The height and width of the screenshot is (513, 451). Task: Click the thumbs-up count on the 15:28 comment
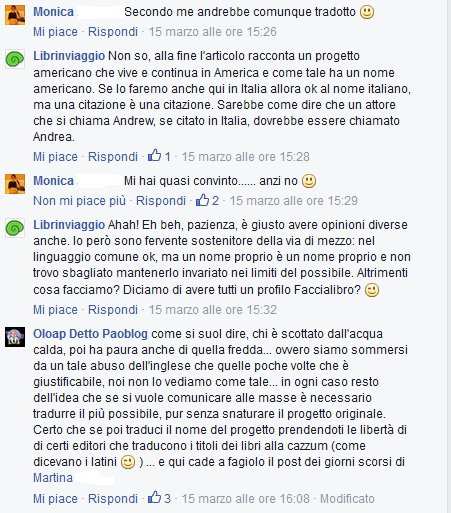[167, 157]
